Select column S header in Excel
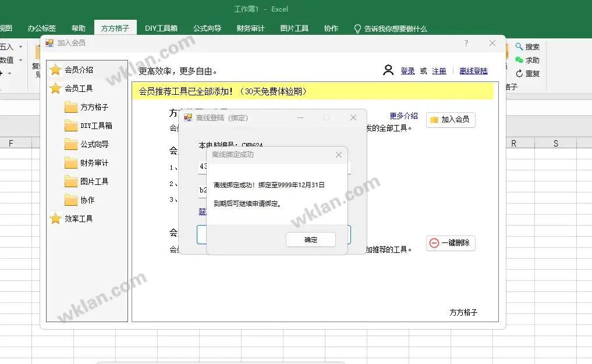This screenshot has width=592, height=364. (556, 144)
